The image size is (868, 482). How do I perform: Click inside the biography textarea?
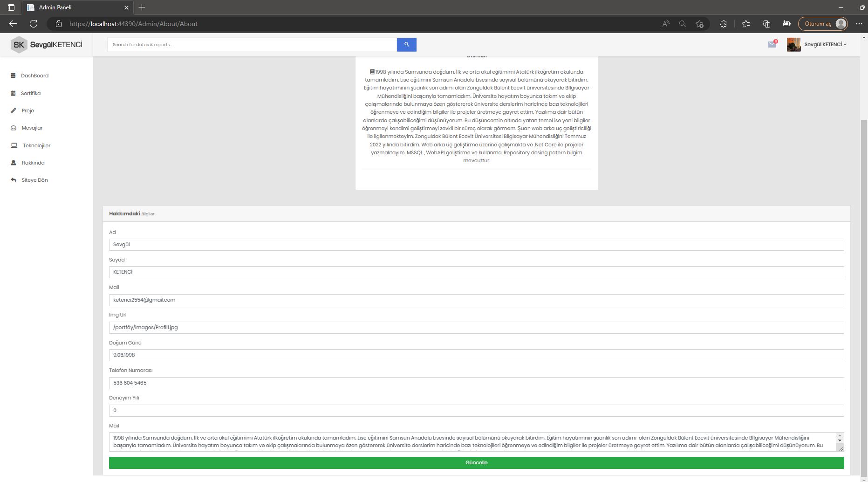click(x=472, y=442)
